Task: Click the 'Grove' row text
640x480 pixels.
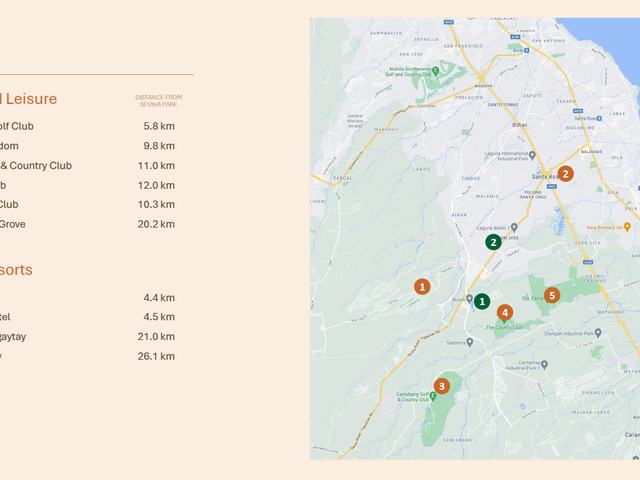Action: coord(13,224)
